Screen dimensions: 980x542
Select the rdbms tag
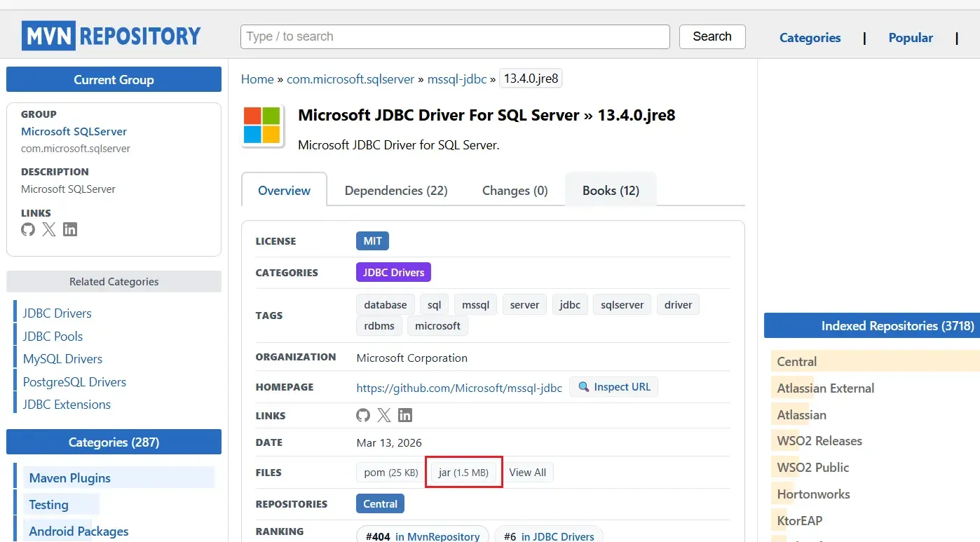coord(379,325)
